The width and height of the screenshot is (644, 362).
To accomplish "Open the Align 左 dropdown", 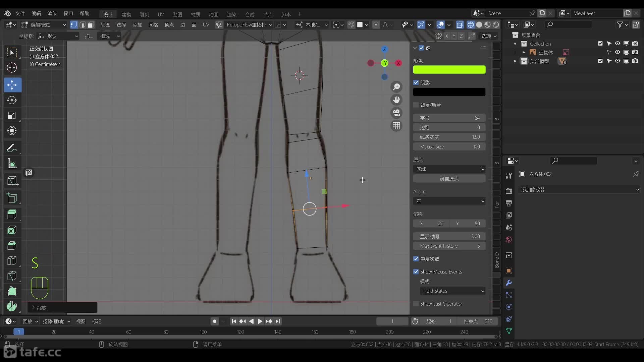I will pos(449,201).
